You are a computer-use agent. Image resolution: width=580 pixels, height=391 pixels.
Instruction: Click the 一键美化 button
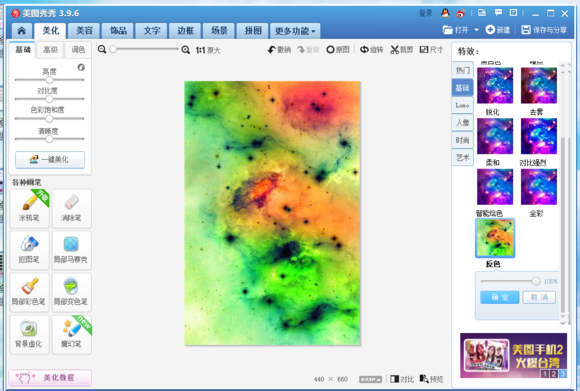pos(50,159)
